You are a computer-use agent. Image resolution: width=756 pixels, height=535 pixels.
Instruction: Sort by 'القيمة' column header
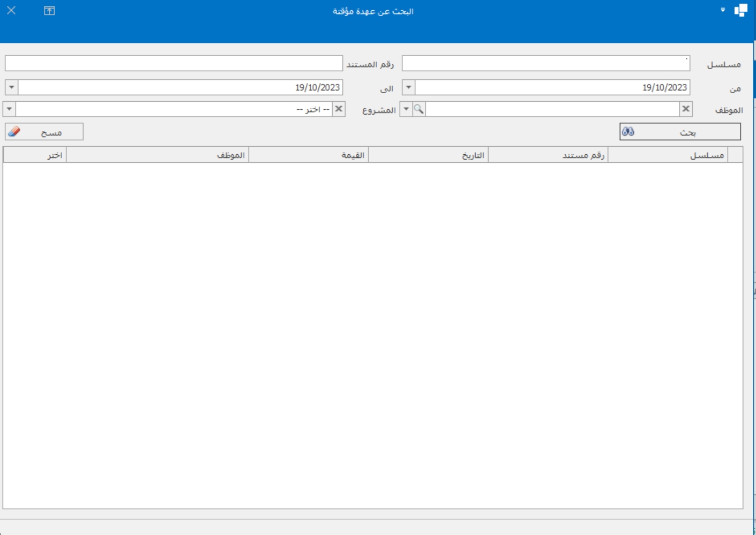click(x=309, y=155)
